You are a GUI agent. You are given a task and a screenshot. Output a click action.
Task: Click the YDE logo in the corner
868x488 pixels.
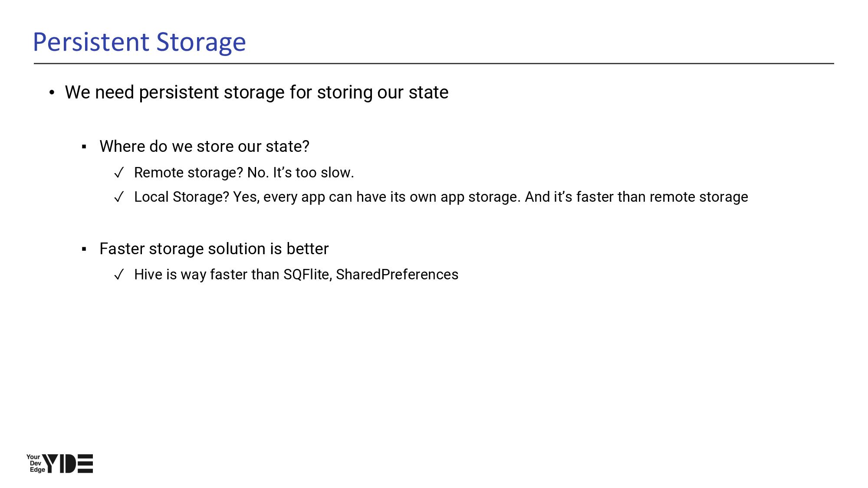(x=68, y=463)
